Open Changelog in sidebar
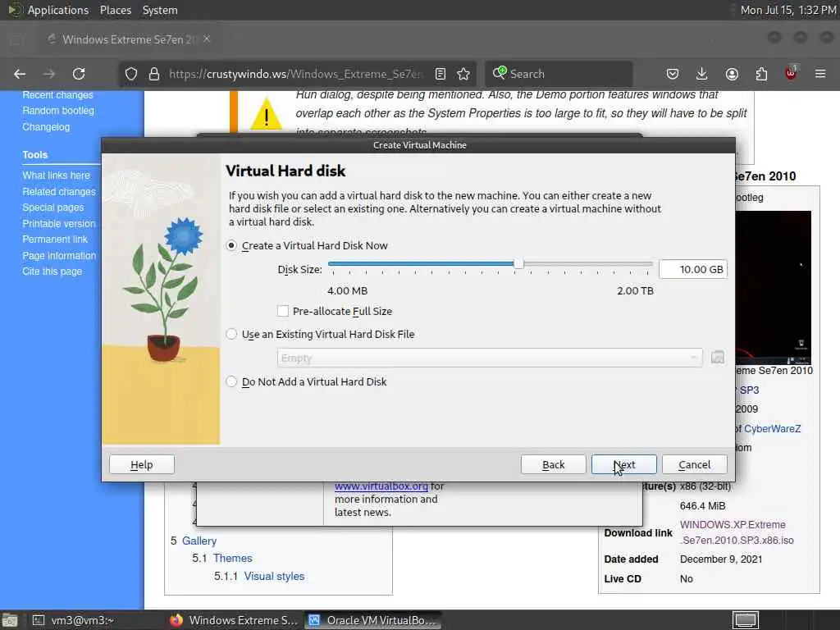Image resolution: width=840 pixels, height=630 pixels. [46, 127]
